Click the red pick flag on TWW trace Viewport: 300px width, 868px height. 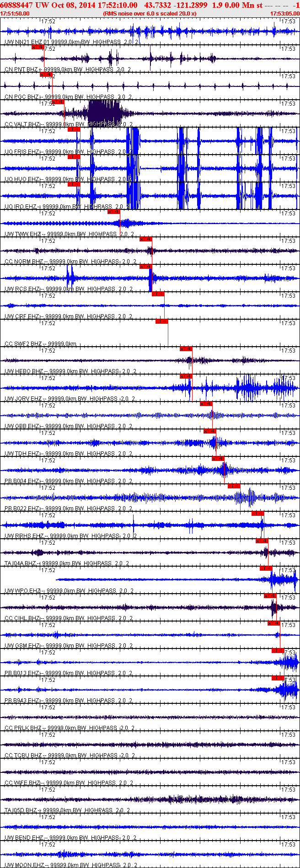pyautogui.click(x=113, y=212)
